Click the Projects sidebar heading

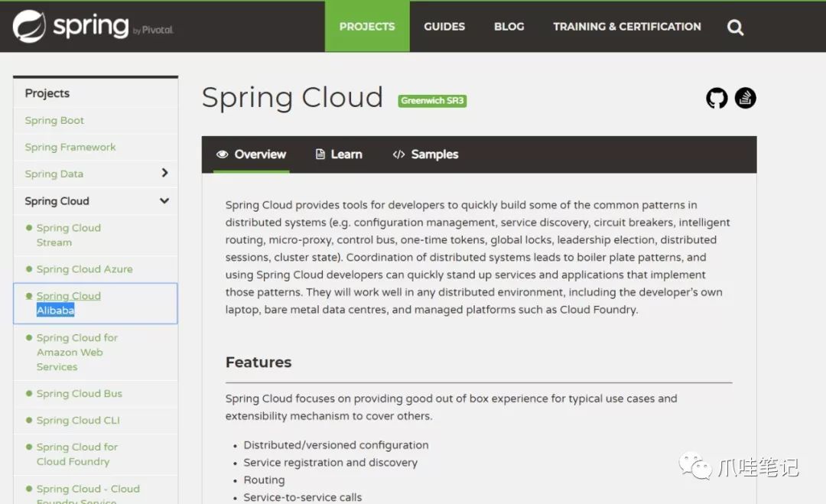click(x=47, y=93)
